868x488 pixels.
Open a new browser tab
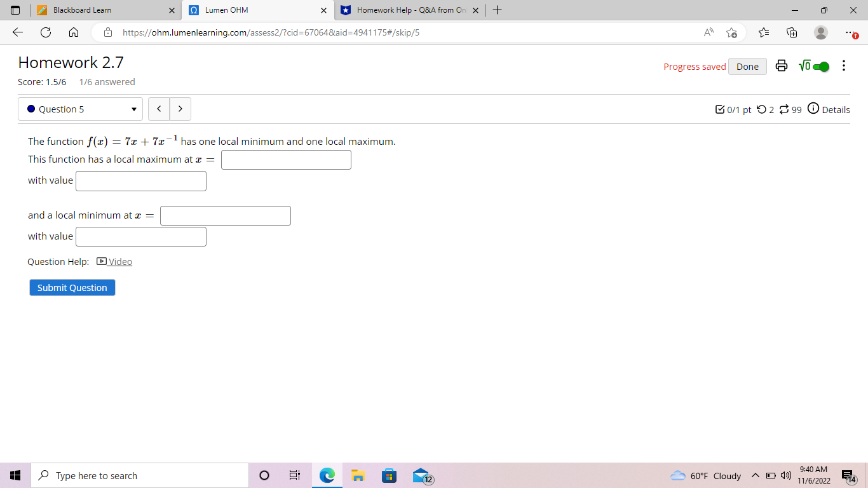498,10
